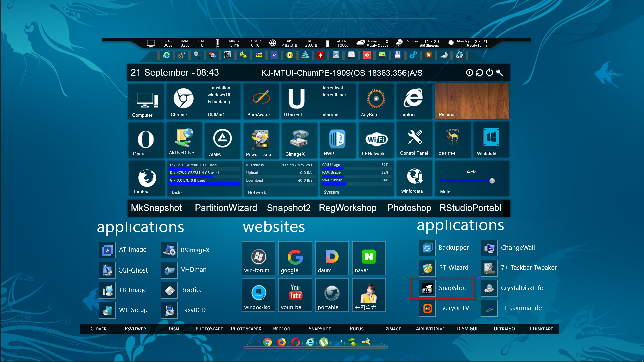
Task: Click ULTRAISO in the bottom bar
Action: tap(504, 329)
